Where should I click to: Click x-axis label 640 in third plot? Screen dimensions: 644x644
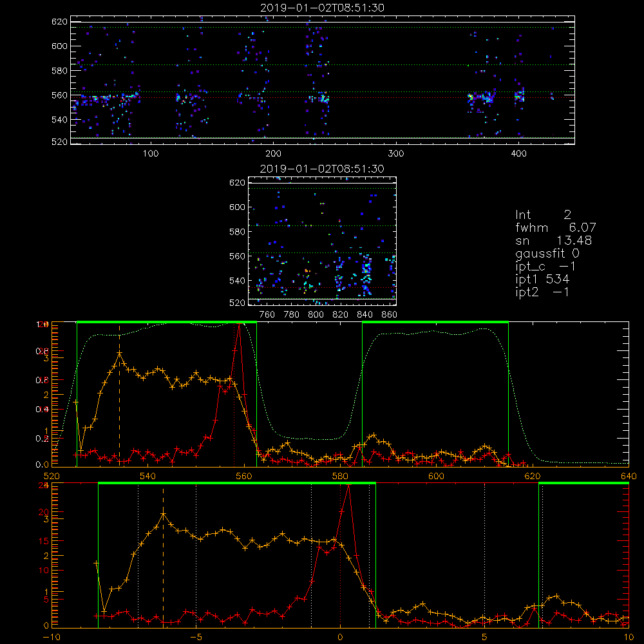629,476
